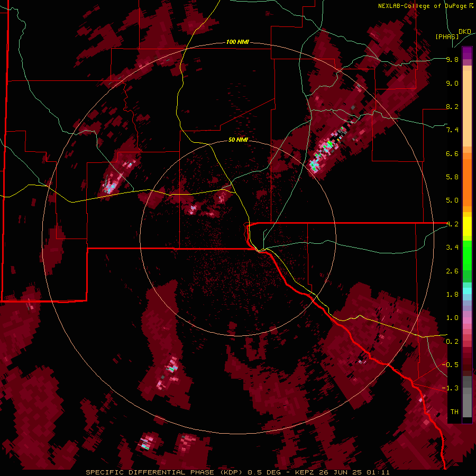Click the 0.2 value on color scale
The height and width of the screenshot is (476, 476).
[x=452, y=342]
